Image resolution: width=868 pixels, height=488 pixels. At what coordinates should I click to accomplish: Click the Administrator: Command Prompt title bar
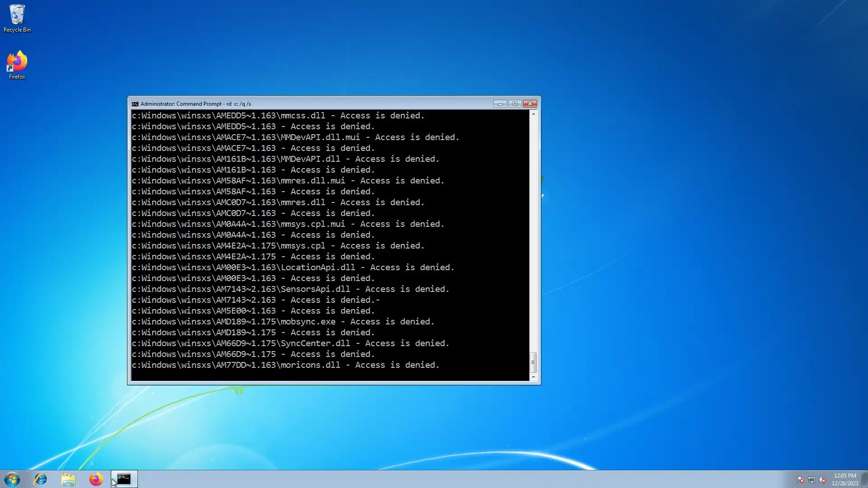(339, 104)
